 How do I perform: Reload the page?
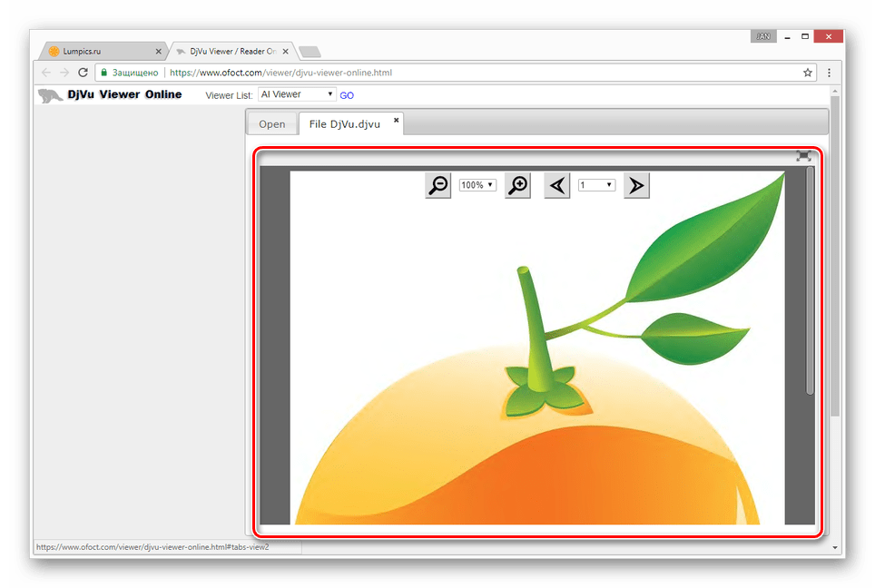click(84, 73)
